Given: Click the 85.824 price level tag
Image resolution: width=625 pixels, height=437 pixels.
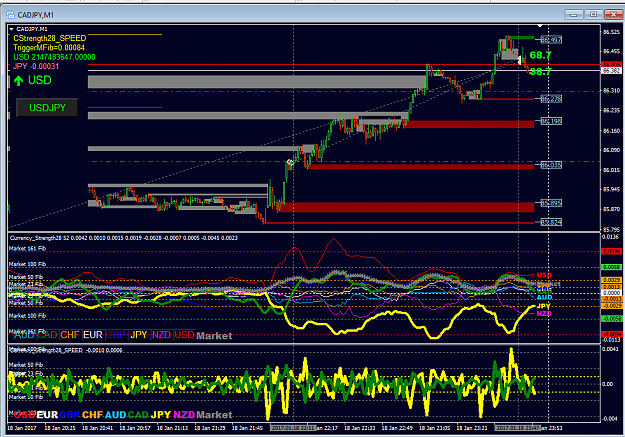Looking at the screenshot, I should [x=551, y=222].
